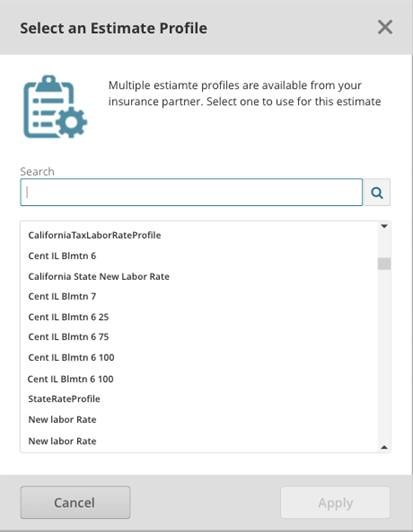Click the Apply button
Screen dimensions: 413x532
pos(335,502)
